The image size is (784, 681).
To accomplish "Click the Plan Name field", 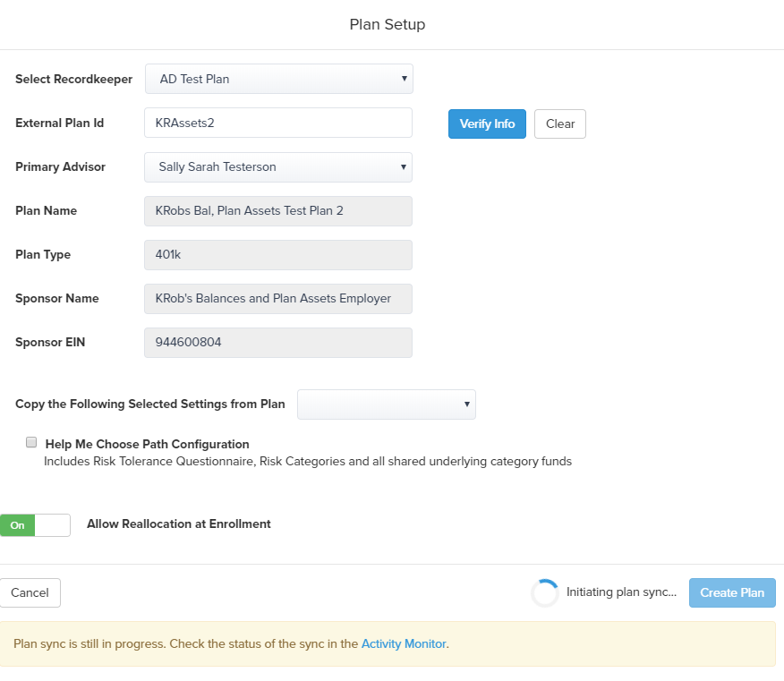I will [278, 211].
